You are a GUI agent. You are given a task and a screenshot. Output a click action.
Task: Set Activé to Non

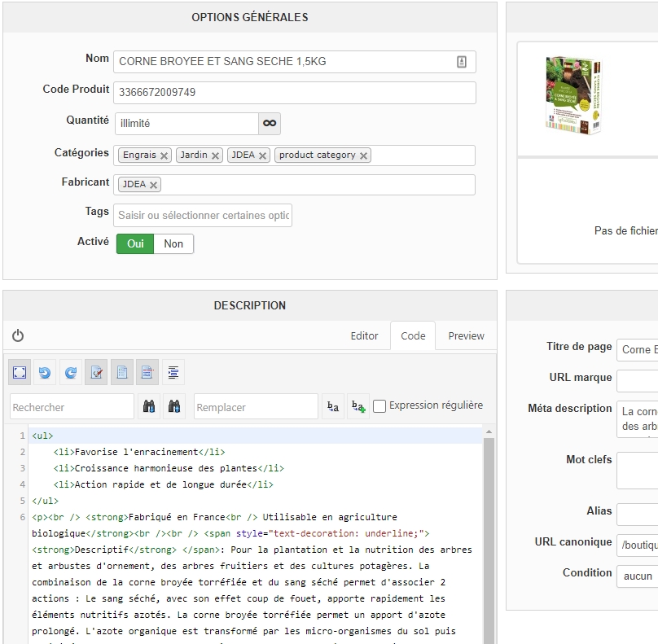(173, 243)
